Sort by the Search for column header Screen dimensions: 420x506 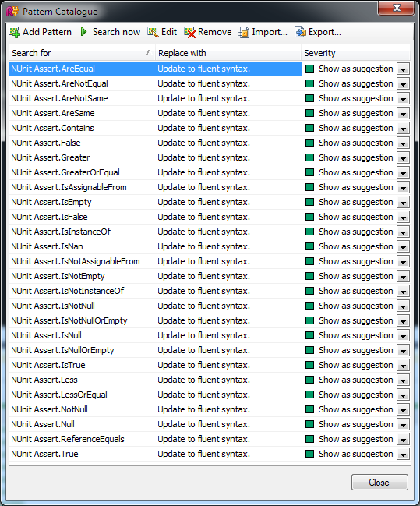(x=83, y=53)
